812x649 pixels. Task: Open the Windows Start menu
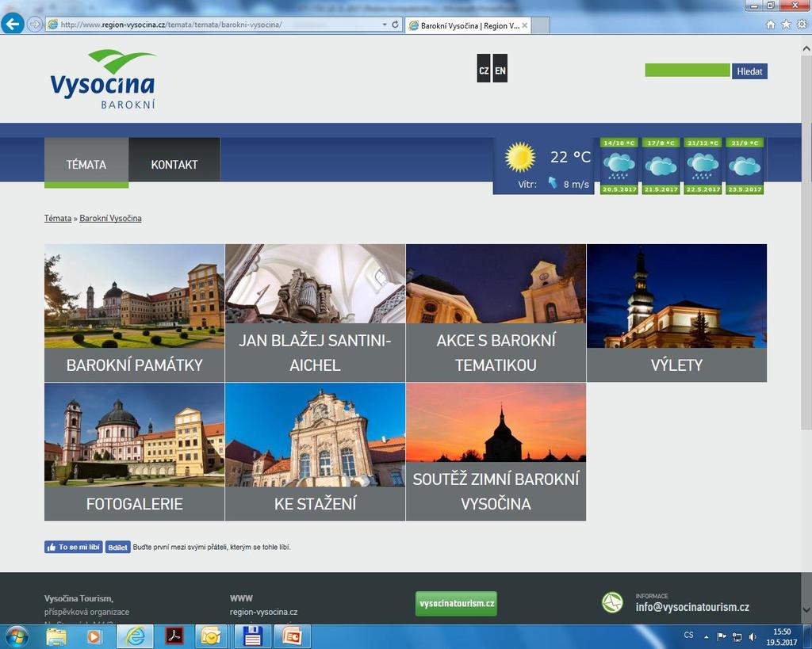17,636
